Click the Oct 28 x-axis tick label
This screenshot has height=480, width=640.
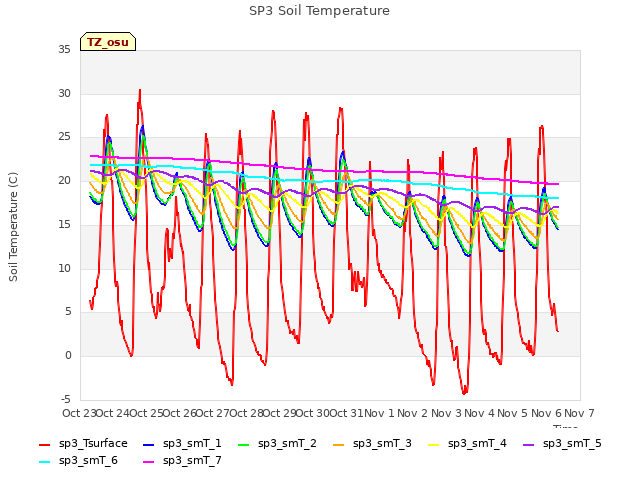246,413
